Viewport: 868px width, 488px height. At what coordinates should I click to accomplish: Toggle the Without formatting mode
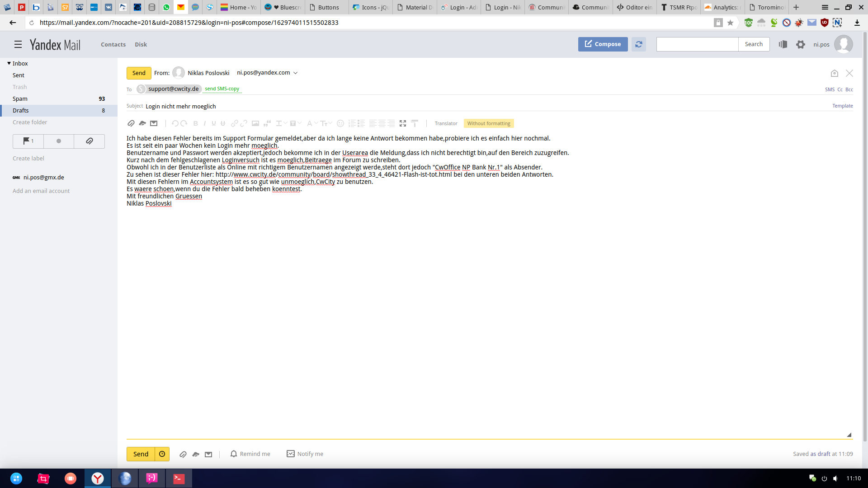click(x=488, y=123)
